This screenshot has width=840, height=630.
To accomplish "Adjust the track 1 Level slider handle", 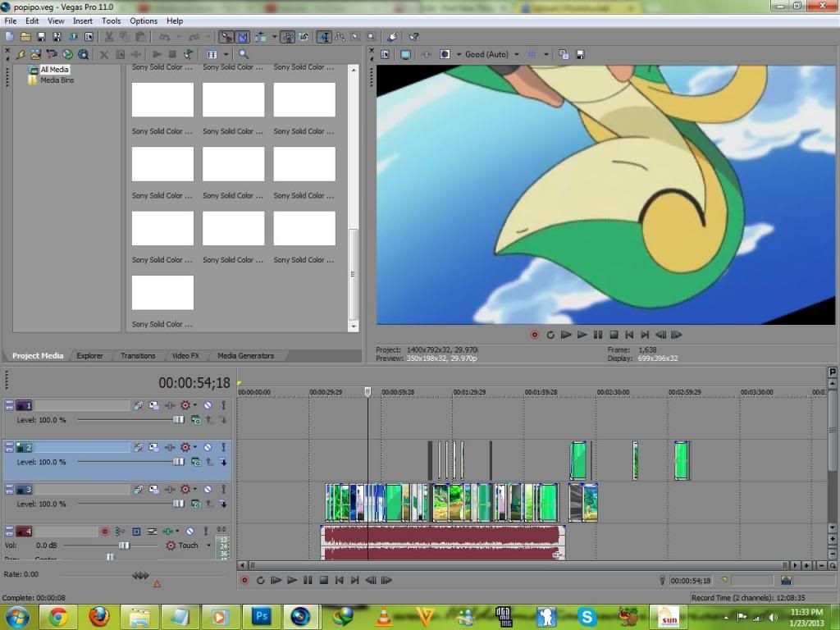I will [178, 420].
